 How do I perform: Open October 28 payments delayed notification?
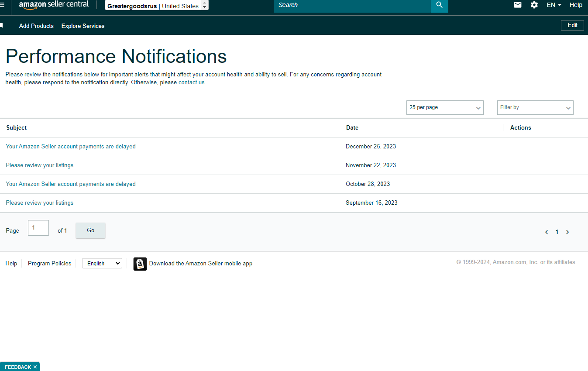[x=71, y=184]
